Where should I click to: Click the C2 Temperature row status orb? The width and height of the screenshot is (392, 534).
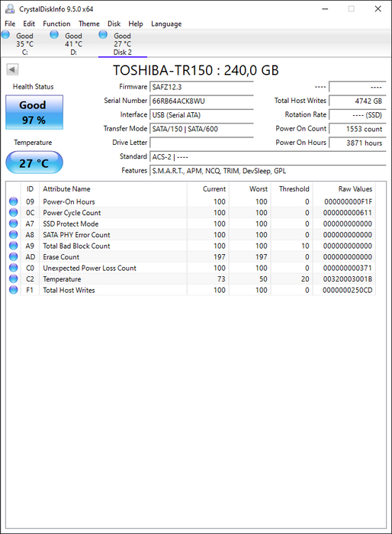[x=13, y=279]
